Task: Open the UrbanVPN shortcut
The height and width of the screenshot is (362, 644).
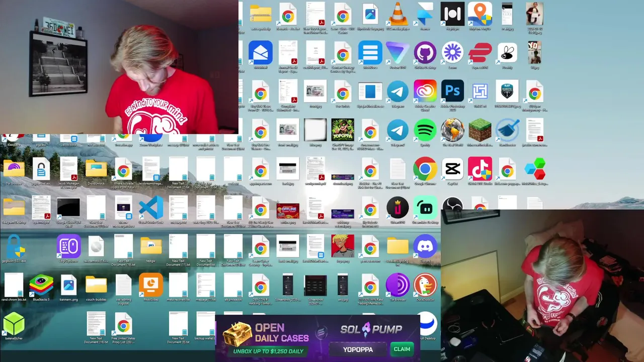Action: coord(397,208)
